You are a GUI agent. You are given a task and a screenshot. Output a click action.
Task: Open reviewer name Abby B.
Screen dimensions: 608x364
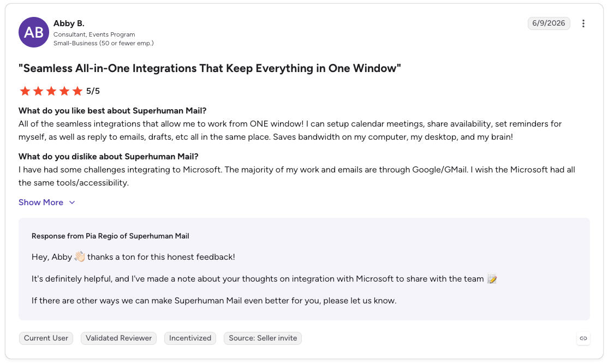69,23
